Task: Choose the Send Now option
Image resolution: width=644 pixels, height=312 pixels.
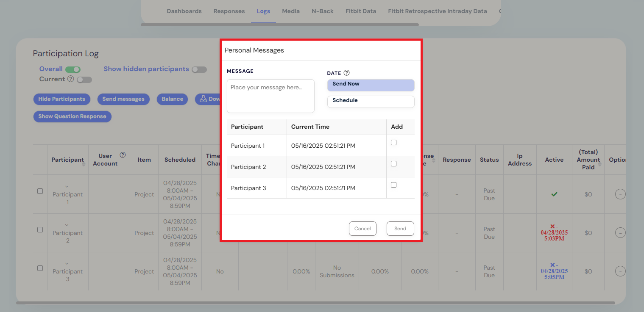Action: [371, 85]
